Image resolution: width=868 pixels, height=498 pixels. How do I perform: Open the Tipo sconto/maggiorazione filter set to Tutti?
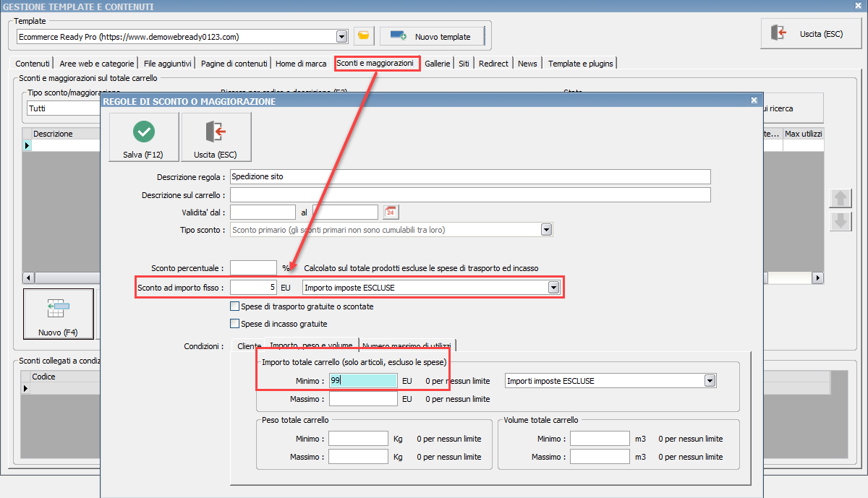63,108
